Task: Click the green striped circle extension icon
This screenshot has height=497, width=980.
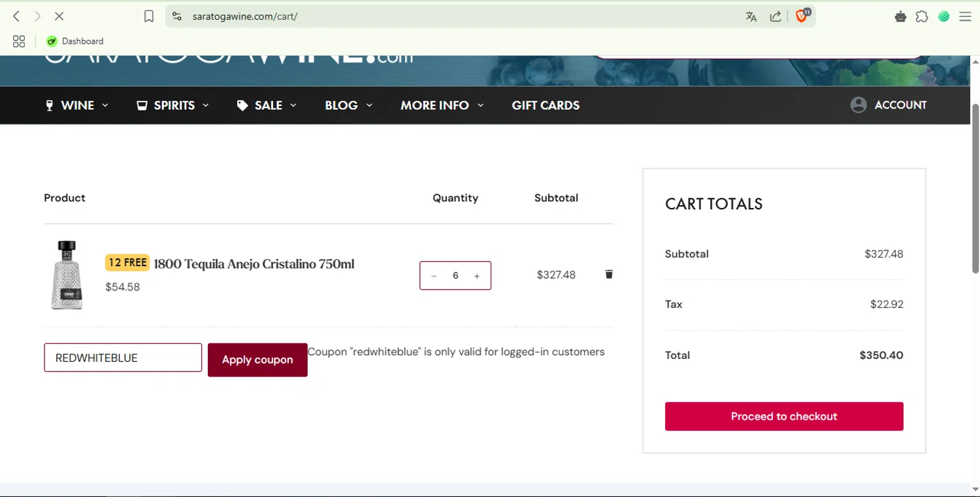Action: pyautogui.click(x=943, y=16)
